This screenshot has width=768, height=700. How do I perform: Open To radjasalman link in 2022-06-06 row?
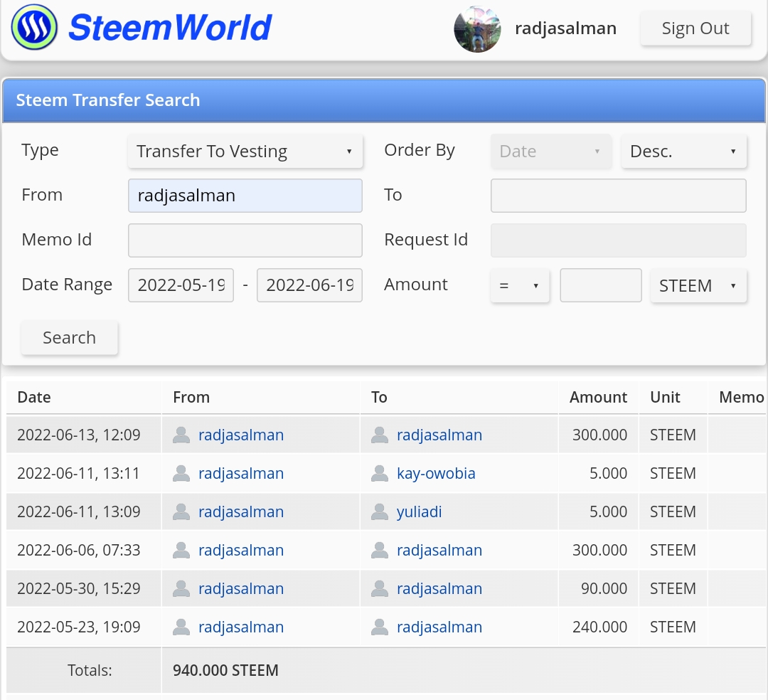click(x=439, y=550)
